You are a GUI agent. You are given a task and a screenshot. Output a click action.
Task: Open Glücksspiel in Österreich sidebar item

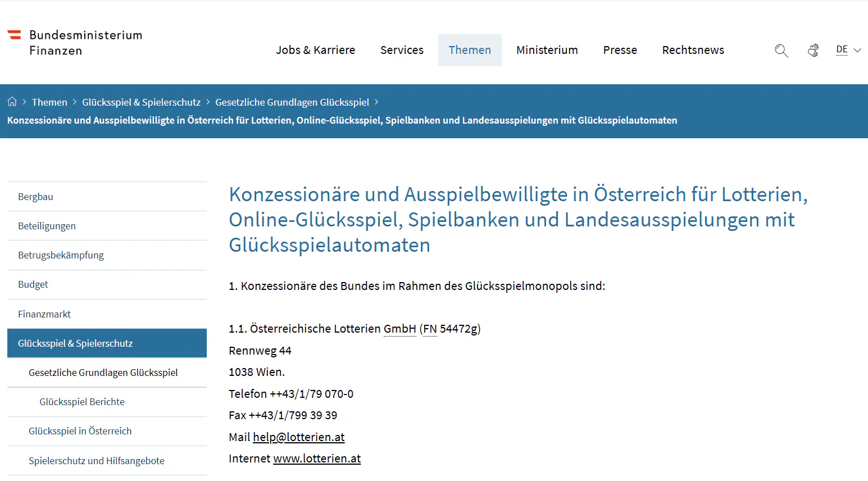(107, 431)
